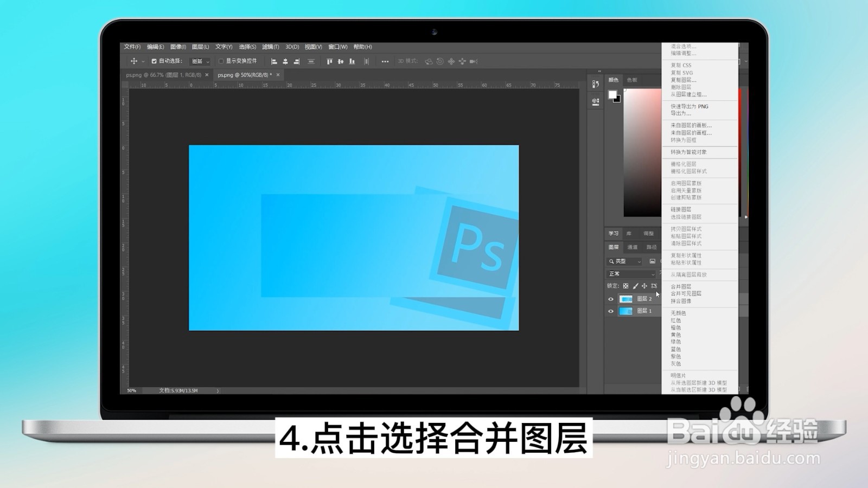Switch to the 路径 tab
The height and width of the screenshot is (488, 868).
tap(652, 247)
